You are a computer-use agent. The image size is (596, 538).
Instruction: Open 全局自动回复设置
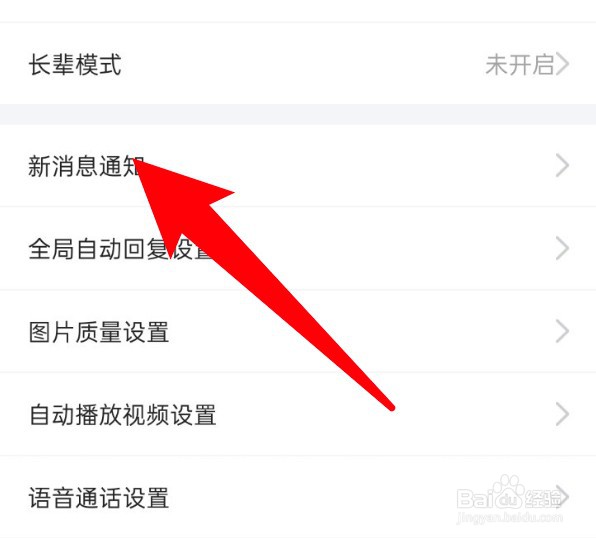click(x=298, y=249)
